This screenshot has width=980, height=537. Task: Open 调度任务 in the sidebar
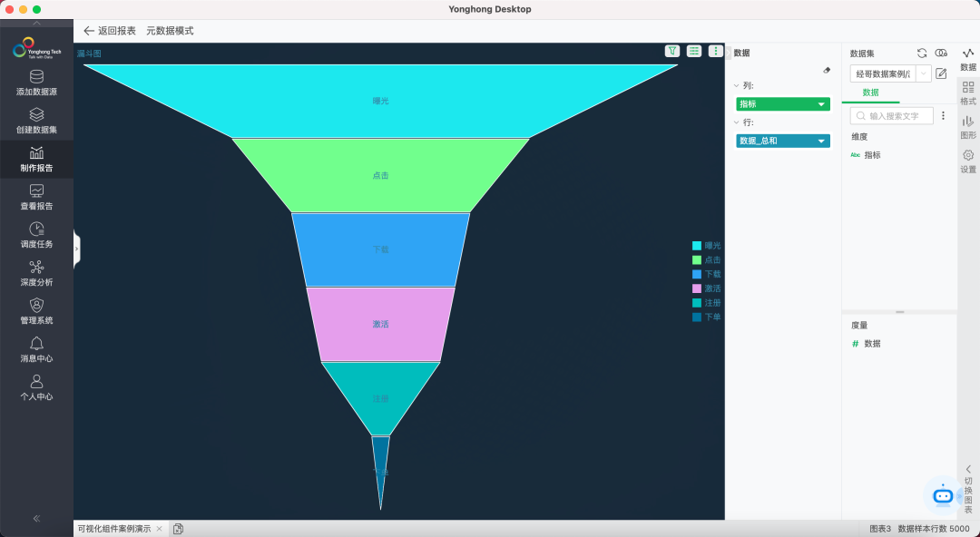36,235
